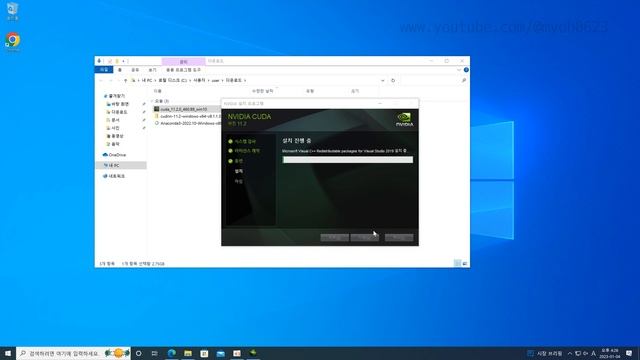Minimize the NVIDIA installer window
The height and width of the screenshot is (360, 640).
click(x=380, y=104)
